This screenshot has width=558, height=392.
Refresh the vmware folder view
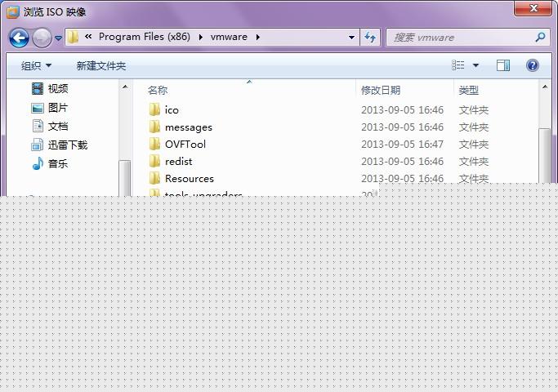370,37
